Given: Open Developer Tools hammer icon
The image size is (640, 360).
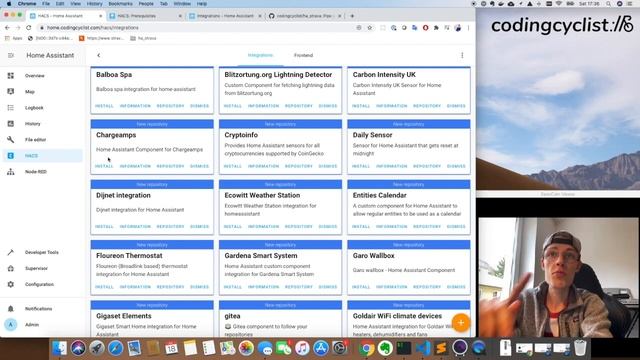Looking at the screenshot, I should pyautogui.click(x=11, y=252).
